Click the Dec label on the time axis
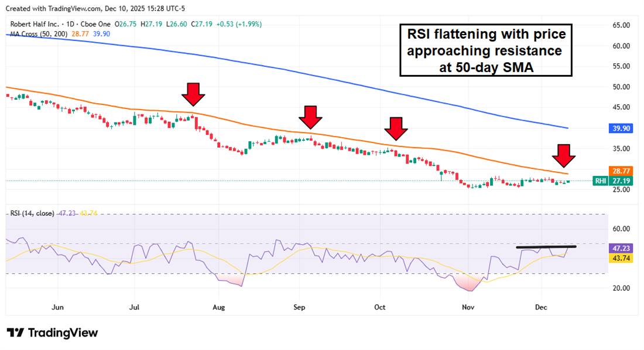The height and width of the screenshot is (350, 644). click(x=541, y=307)
